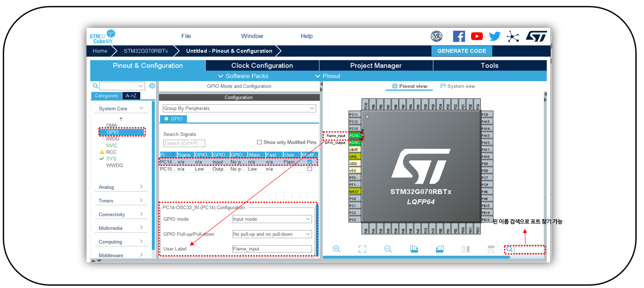Select DMA in System Core list
The image size is (644, 288).
coord(112,125)
